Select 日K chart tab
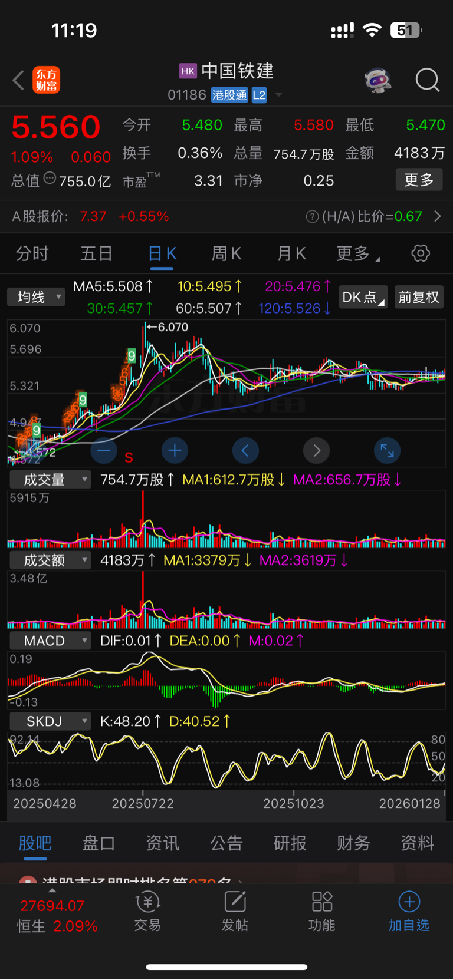453x980 pixels. click(x=162, y=253)
